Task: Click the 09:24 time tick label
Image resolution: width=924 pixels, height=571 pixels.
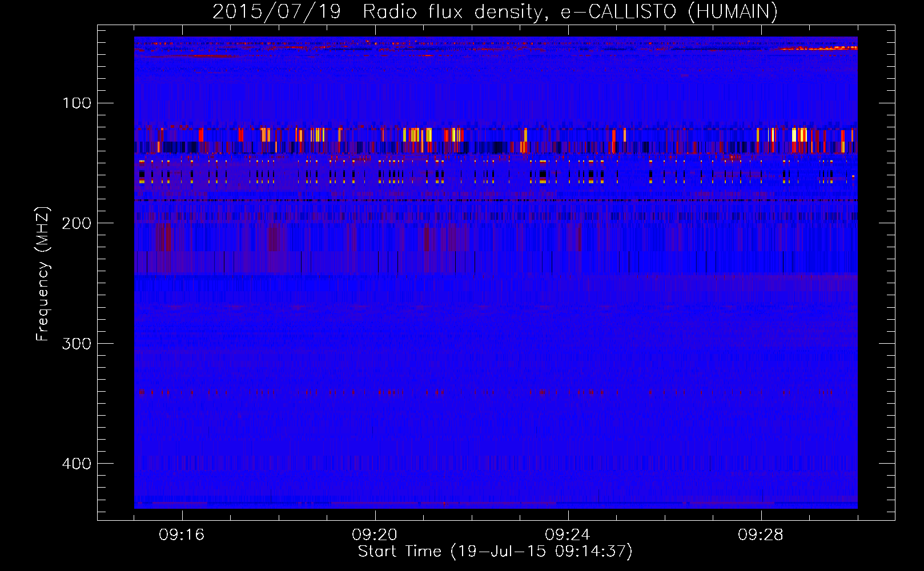Action: coord(568,535)
